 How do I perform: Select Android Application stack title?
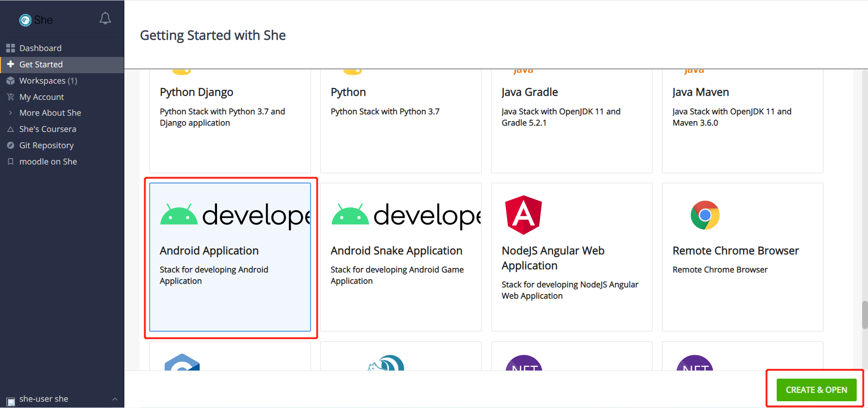209,251
